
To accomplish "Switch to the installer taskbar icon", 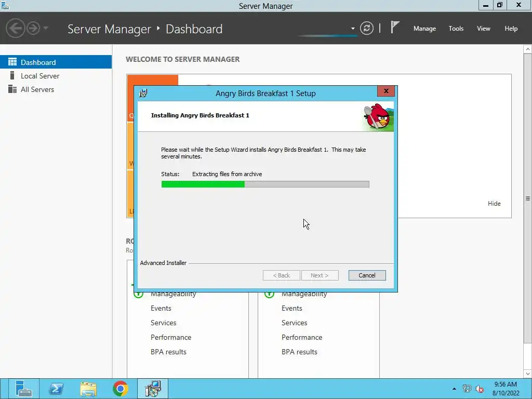I will coord(153,389).
